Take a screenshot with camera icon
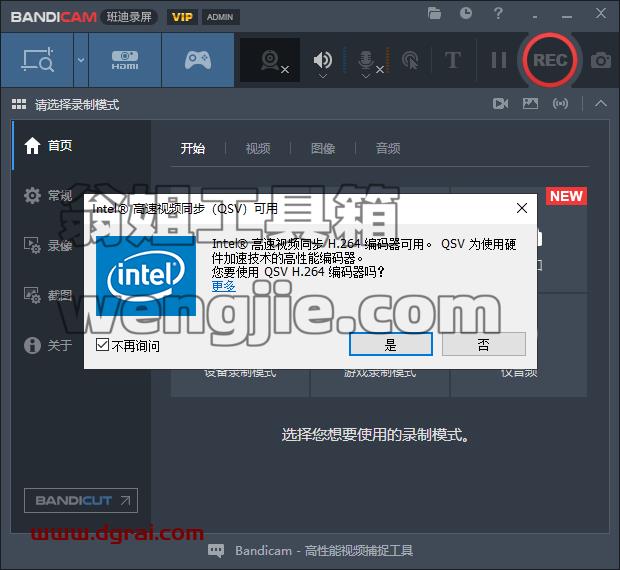 601,60
